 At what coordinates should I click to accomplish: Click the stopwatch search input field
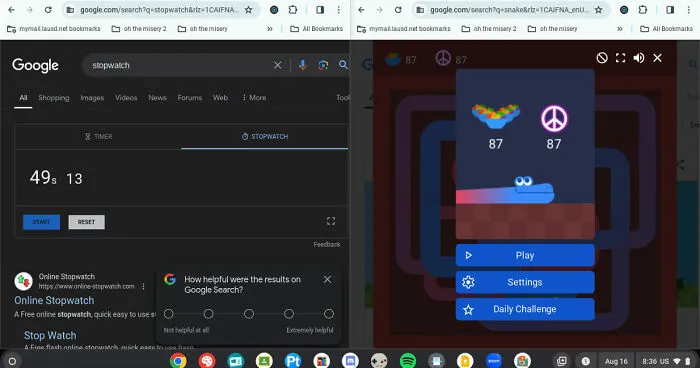pyautogui.click(x=179, y=65)
